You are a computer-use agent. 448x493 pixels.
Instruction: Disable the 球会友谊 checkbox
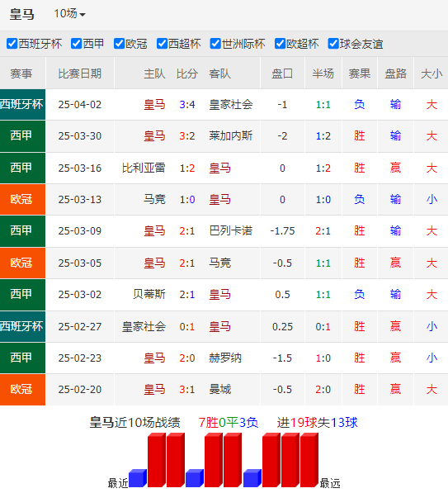pos(333,44)
